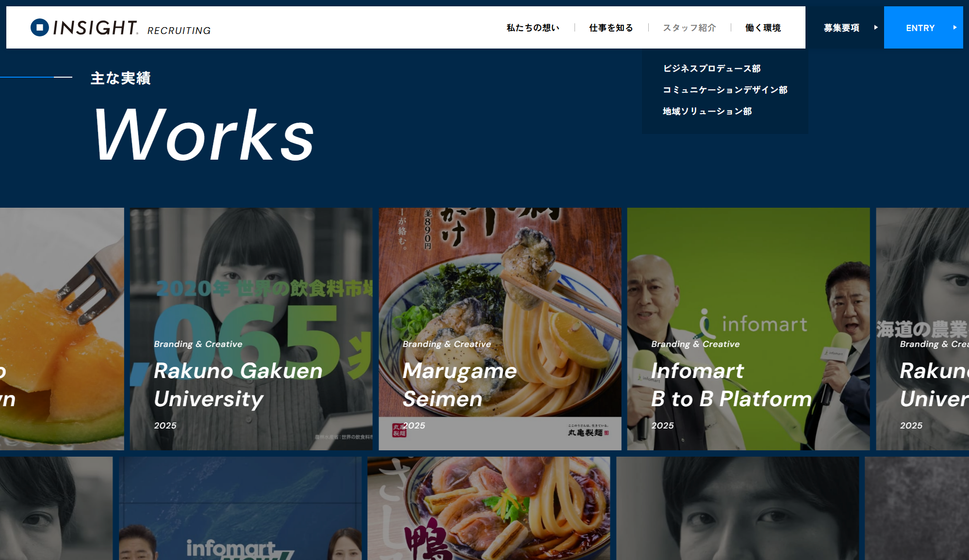This screenshot has height=560, width=969.
Task: Click the arrow icon beside 募集要項
Action: tap(876, 28)
